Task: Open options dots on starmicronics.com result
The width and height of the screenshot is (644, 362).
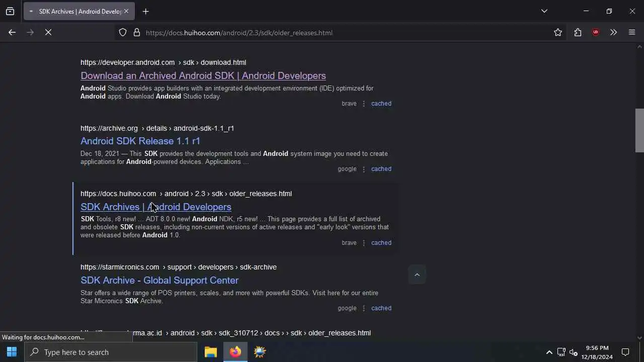Action: click(364, 308)
